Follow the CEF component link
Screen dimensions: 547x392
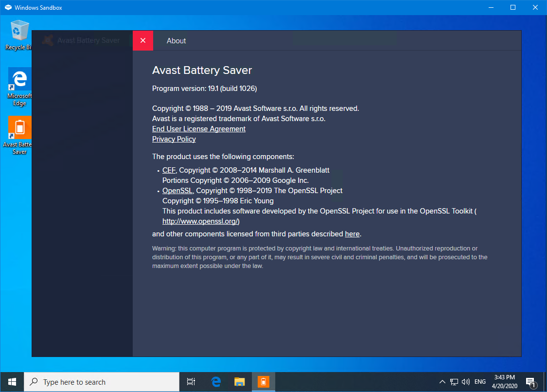169,170
